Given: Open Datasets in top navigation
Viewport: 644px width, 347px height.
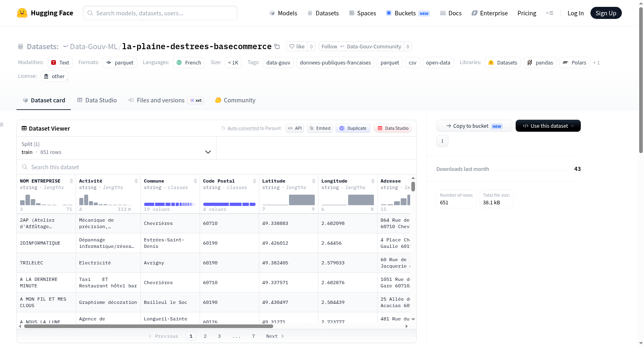Looking at the screenshot, I should pos(323,13).
